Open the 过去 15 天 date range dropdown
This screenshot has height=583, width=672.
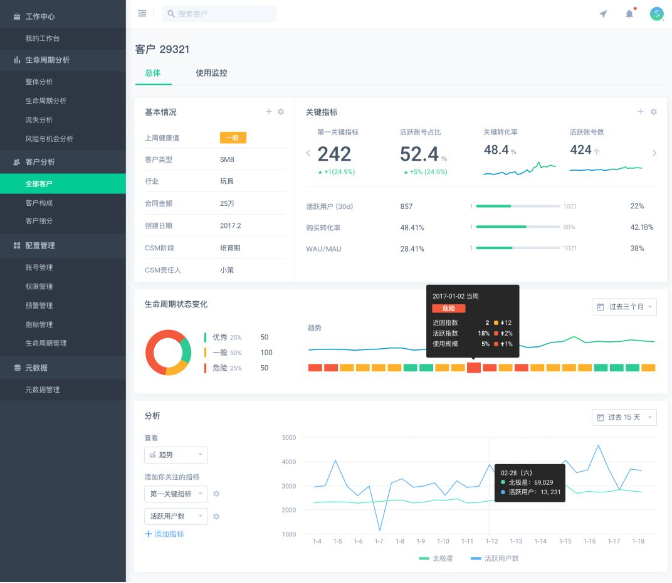[x=625, y=416]
